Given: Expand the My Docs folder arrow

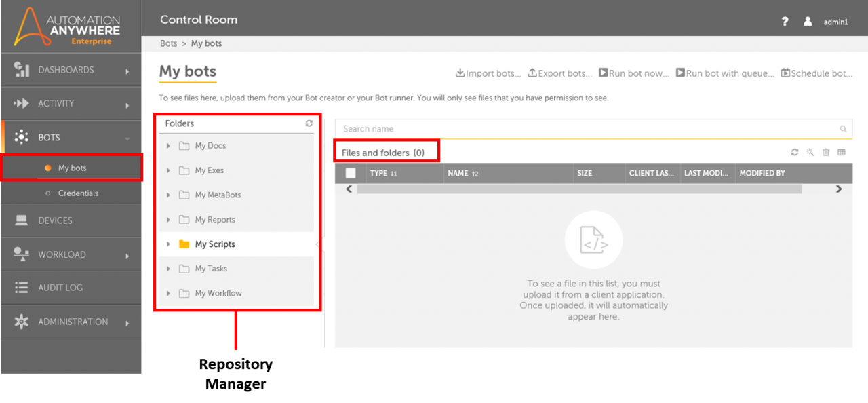Looking at the screenshot, I should (168, 146).
